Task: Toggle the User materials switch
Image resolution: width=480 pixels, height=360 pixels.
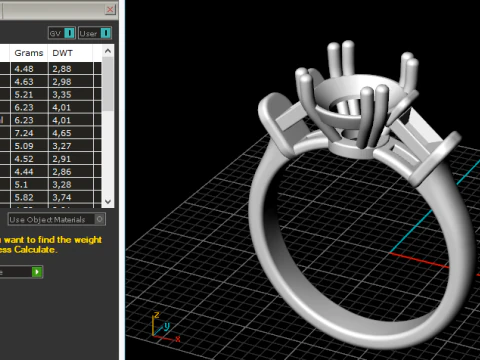Action: (95, 33)
